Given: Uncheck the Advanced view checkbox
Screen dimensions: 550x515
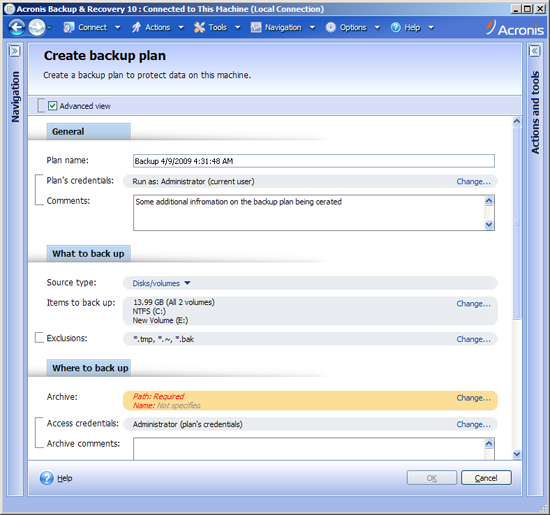Looking at the screenshot, I should [x=53, y=106].
